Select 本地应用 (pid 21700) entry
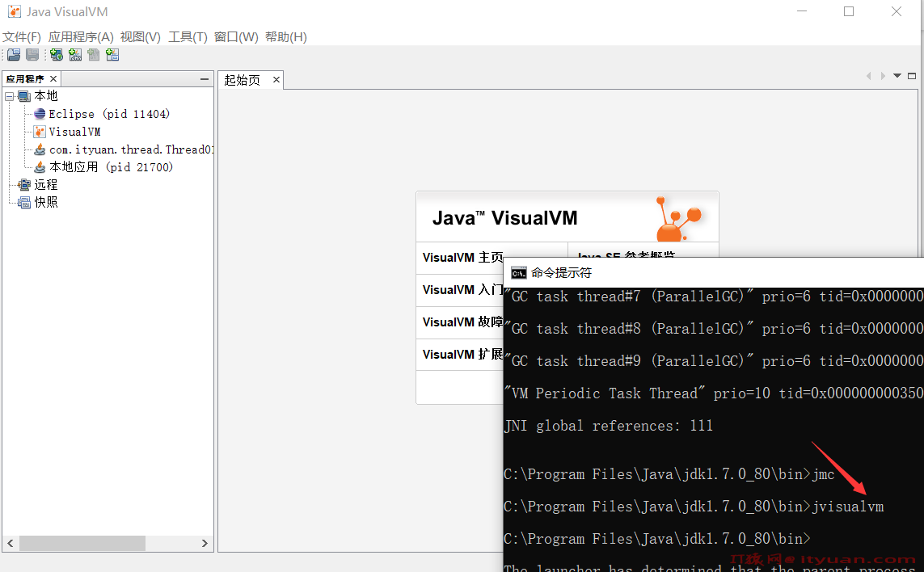Image resolution: width=924 pixels, height=572 pixels. point(111,166)
